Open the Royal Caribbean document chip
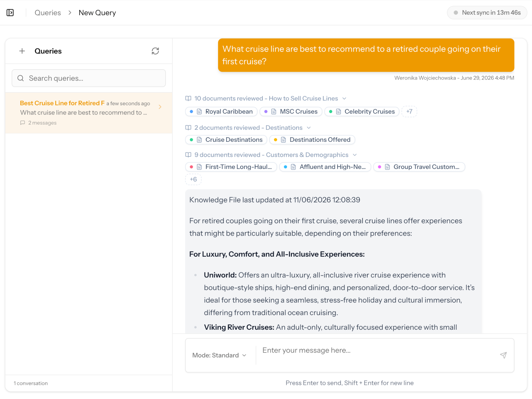 click(x=221, y=111)
